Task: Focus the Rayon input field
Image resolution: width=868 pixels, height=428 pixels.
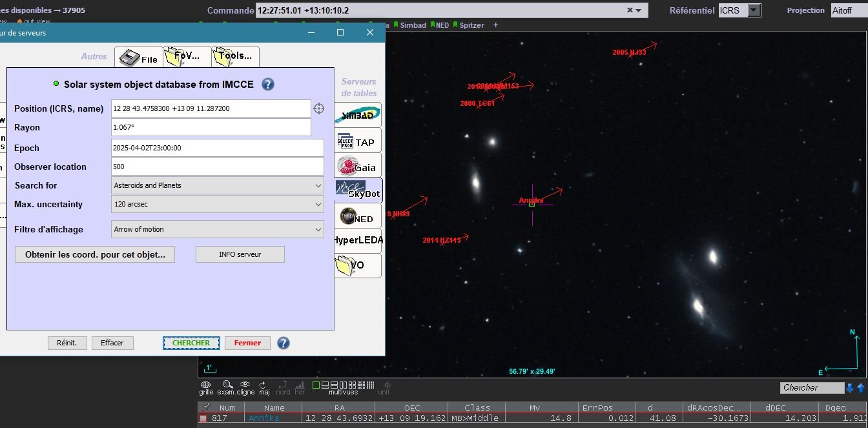Action: point(211,127)
